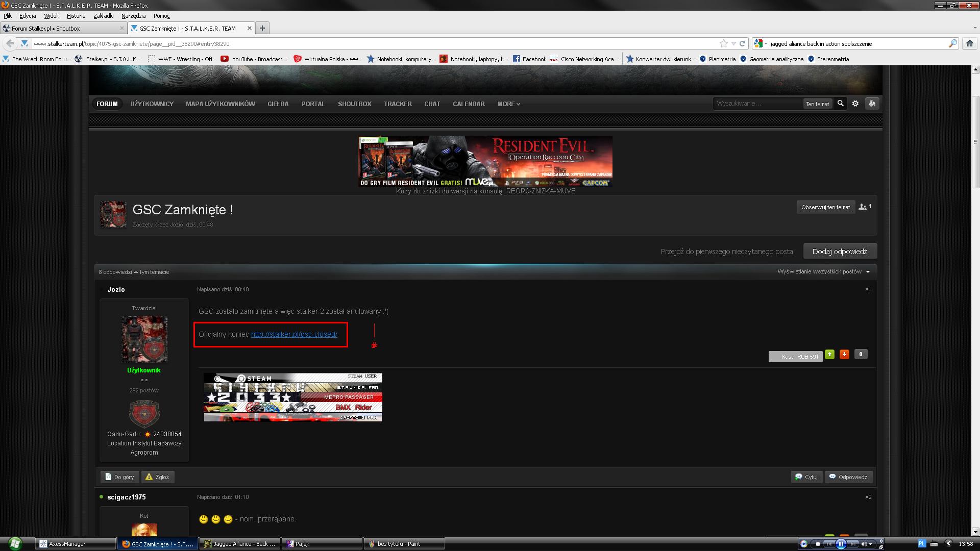Open the Zakładki menu
Screen dimensions: 980x551
click(x=104, y=16)
